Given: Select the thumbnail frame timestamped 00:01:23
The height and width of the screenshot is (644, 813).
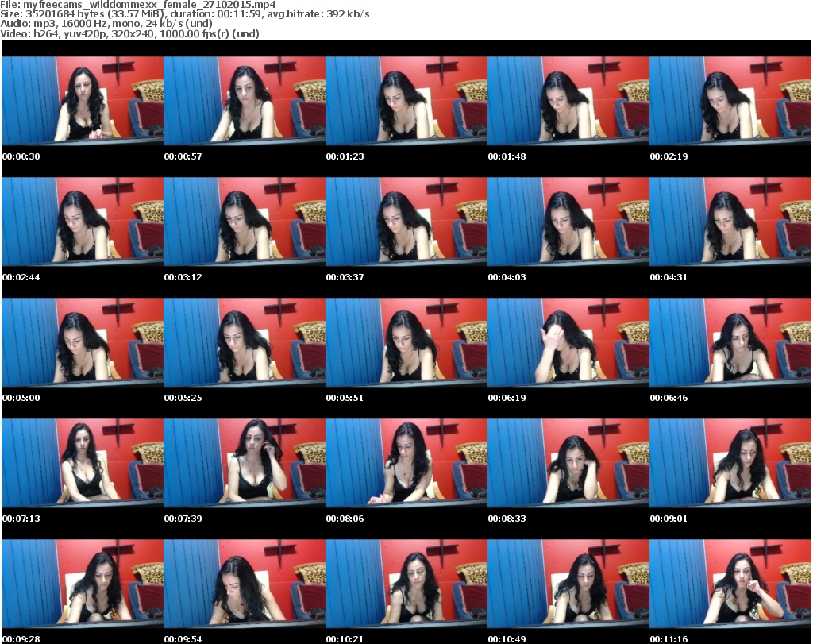Looking at the screenshot, I should click(406, 101).
